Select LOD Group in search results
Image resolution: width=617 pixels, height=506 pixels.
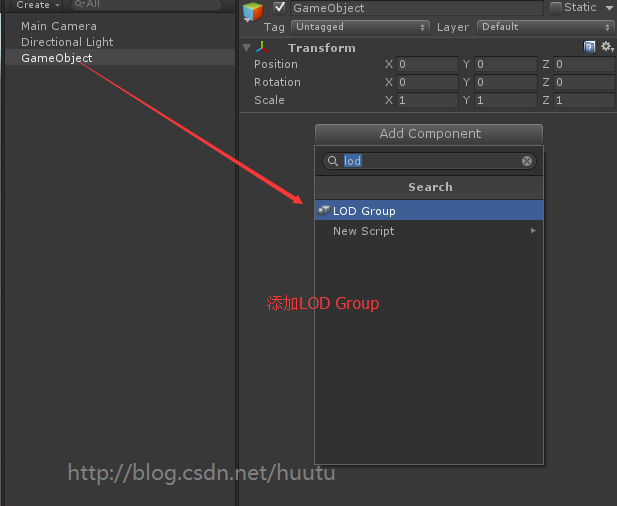[x=429, y=211]
